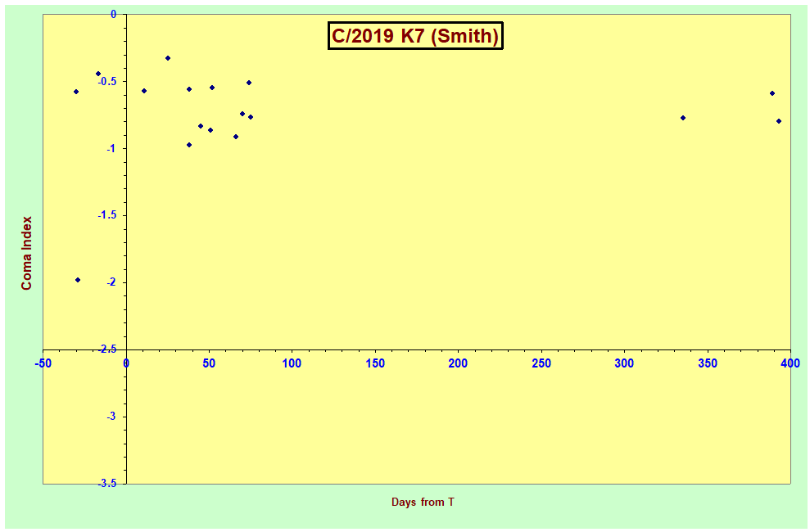
Task: Click the y-axis tick label -0.5
Action: point(107,82)
